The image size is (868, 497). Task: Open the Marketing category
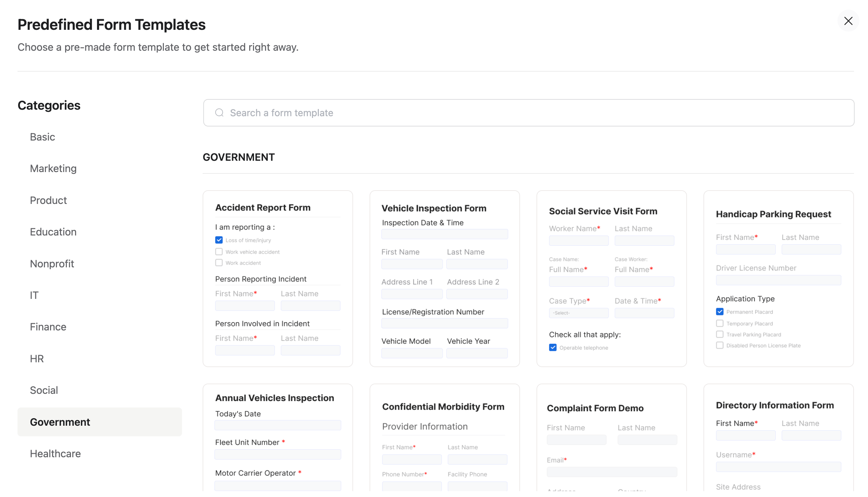point(53,168)
